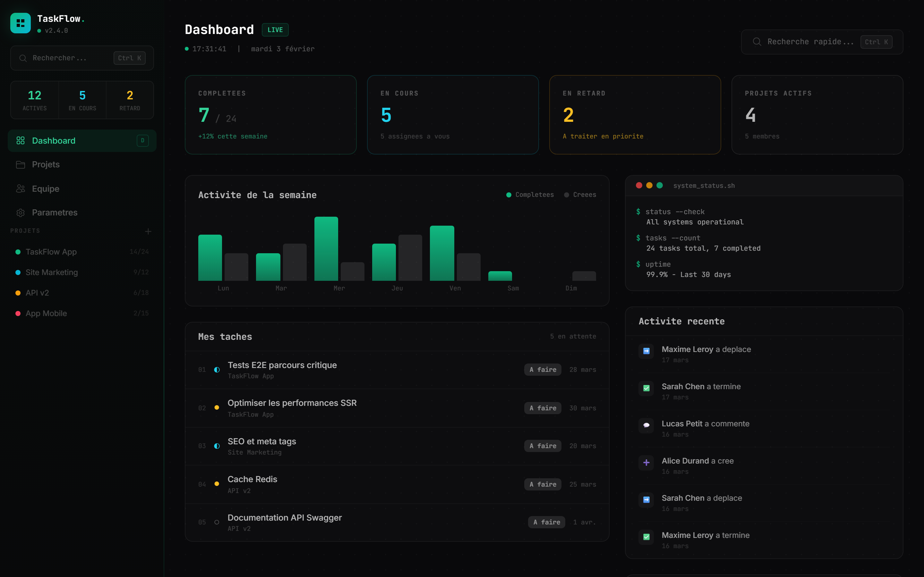Open Parametres in the sidebar

click(55, 213)
